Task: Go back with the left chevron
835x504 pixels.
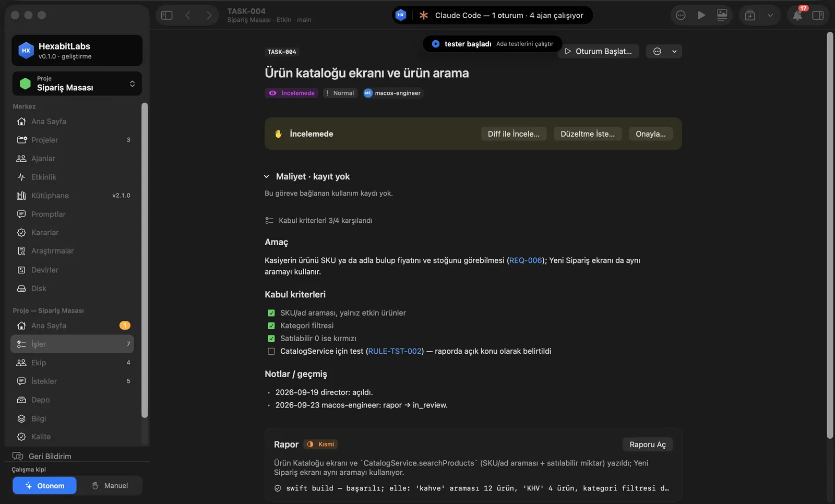Action: [x=188, y=15]
